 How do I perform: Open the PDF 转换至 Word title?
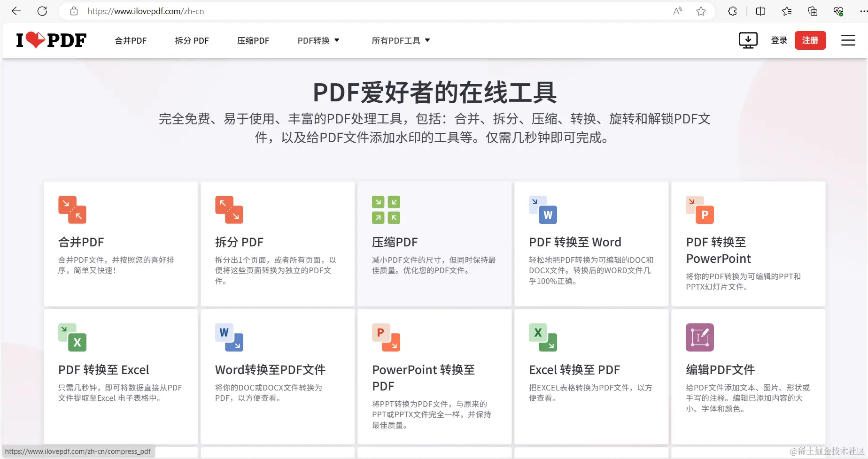click(x=575, y=242)
